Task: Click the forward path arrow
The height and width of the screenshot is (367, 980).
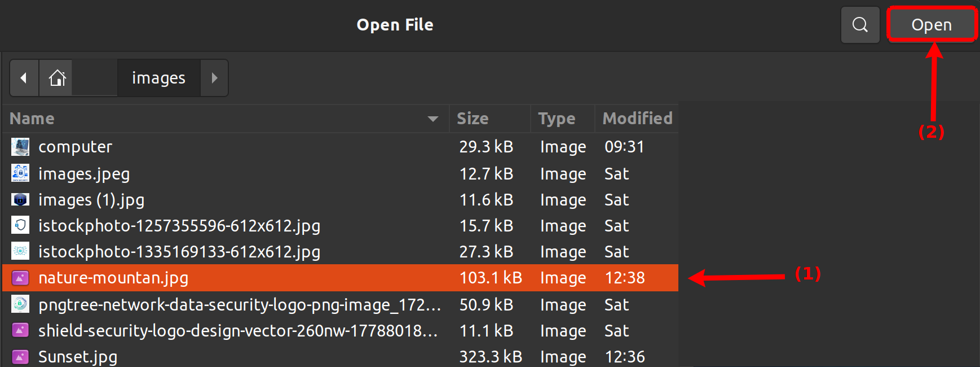Action: (x=214, y=78)
